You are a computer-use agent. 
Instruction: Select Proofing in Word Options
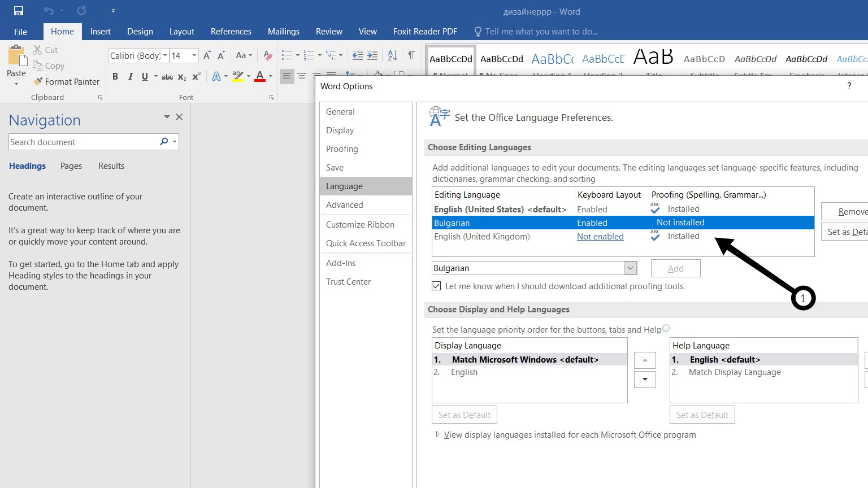click(366, 149)
